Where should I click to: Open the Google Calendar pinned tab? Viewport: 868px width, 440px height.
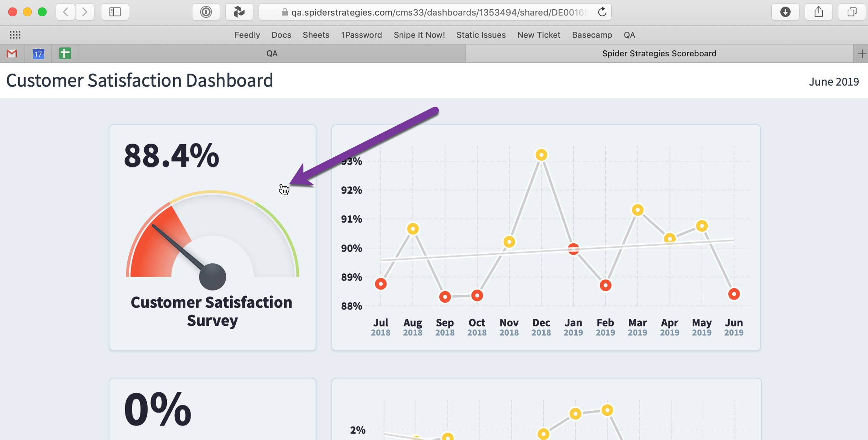click(x=38, y=54)
